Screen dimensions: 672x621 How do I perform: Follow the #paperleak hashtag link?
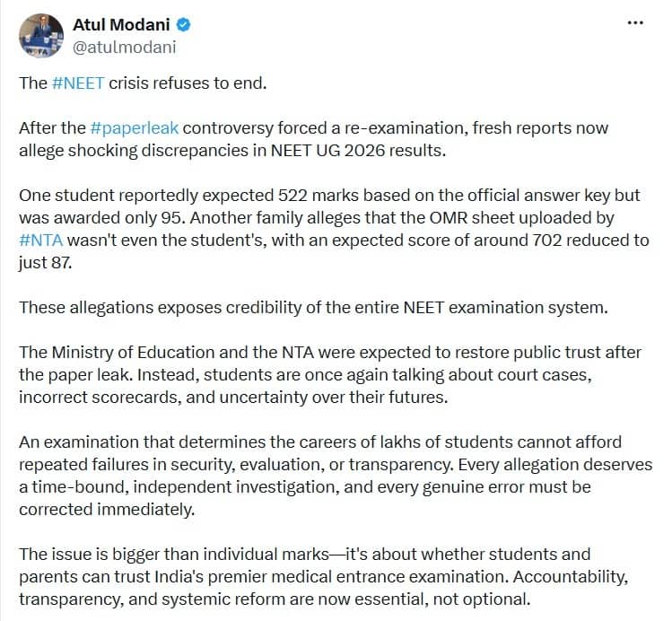(x=135, y=128)
